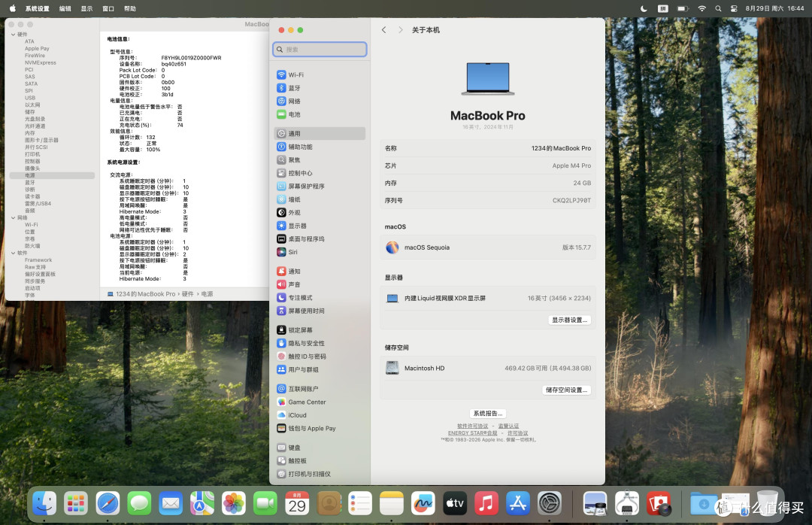Launch Safari from the Dock
This screenshot has height=525, width=812.
(x=108, y=503)
